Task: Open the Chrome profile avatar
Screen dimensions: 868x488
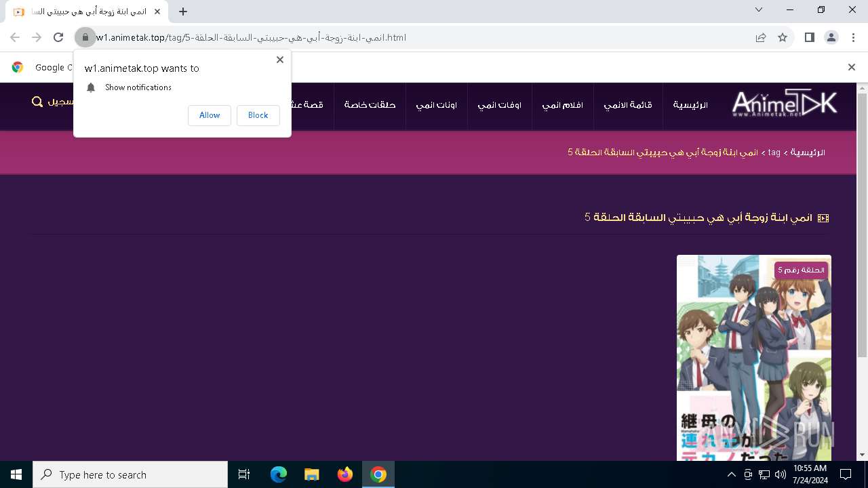Action: tap(831, 37)
